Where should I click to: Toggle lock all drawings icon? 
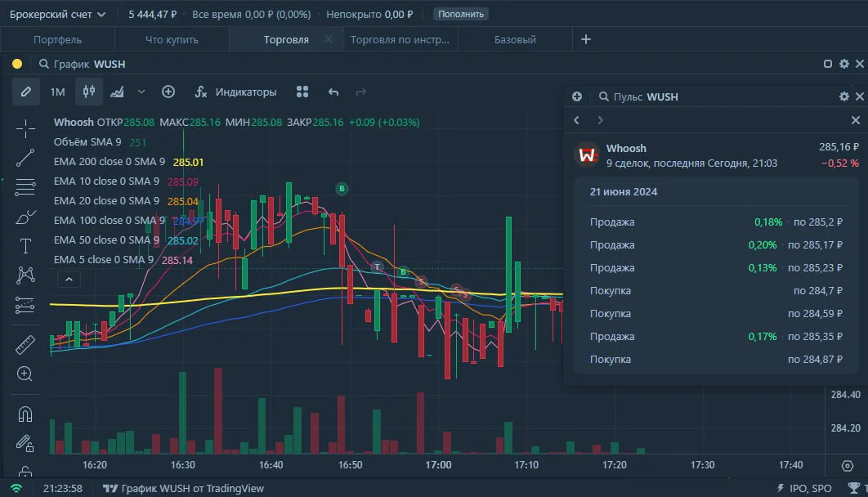point(25,472)
